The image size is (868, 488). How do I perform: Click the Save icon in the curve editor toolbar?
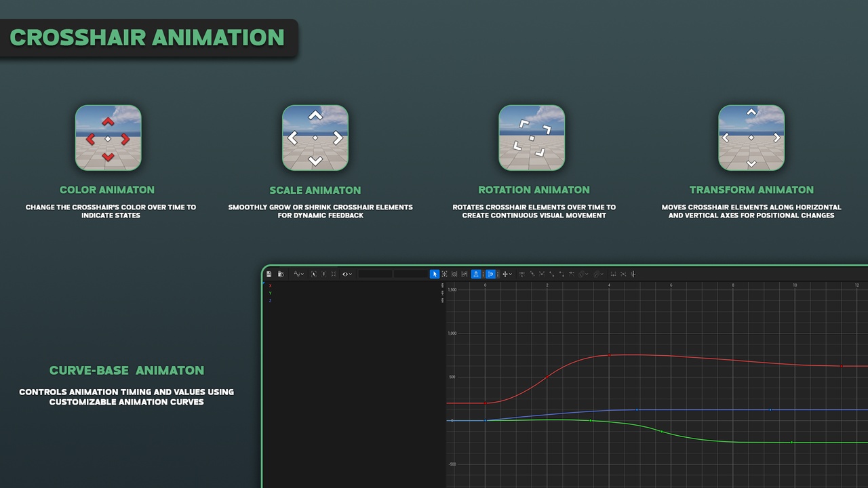click(x=269, y=274)
